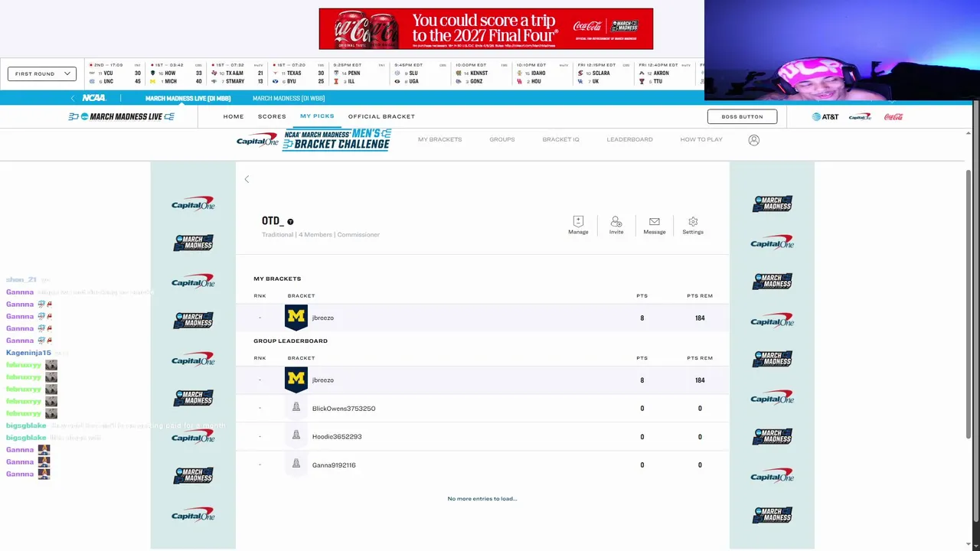Click Michigan logo in My Brackets row
This screenshot has width=980, height=551.
click(296, 318)
